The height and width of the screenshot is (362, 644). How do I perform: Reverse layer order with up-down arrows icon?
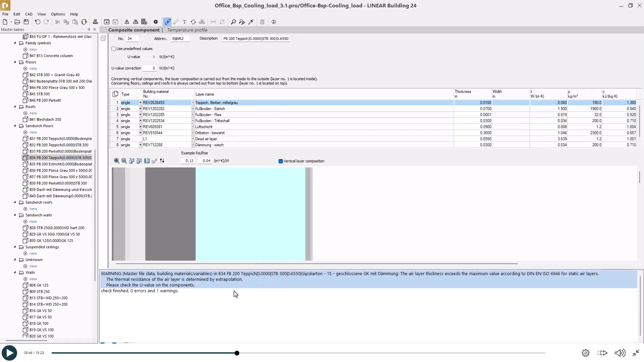tap(162, 161)
